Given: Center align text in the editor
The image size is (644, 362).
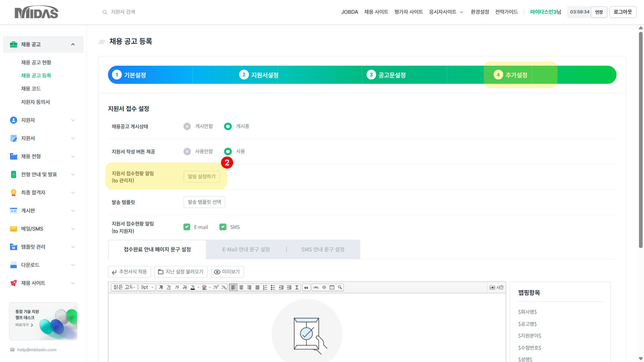Looking at the screenshot, I should (x=241, y=287).
